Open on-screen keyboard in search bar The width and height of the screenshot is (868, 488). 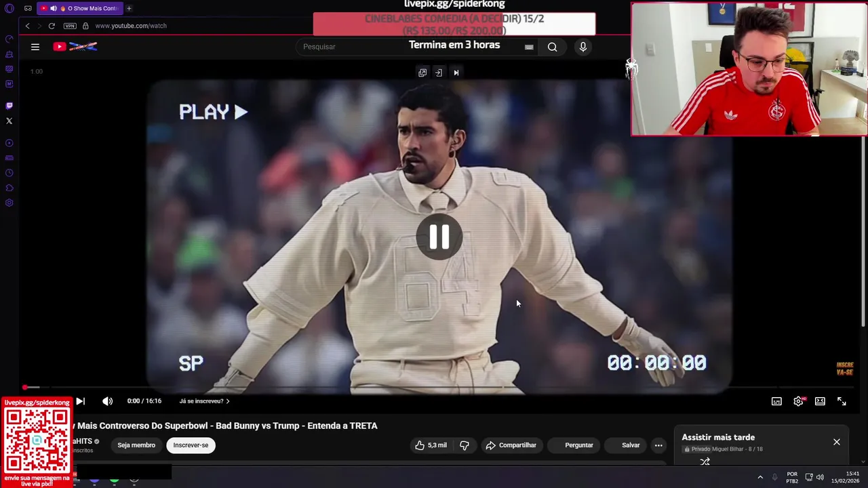click(x=529, y=47)
